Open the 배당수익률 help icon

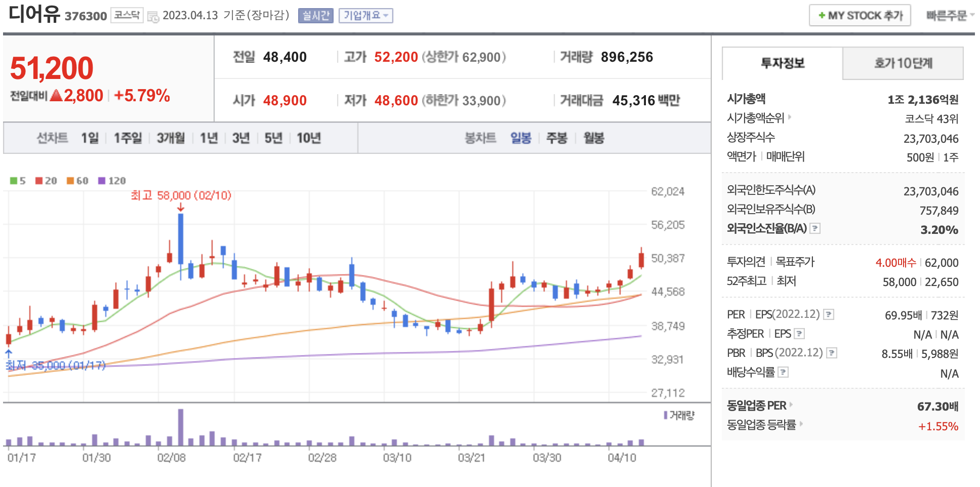coord(783,373)
